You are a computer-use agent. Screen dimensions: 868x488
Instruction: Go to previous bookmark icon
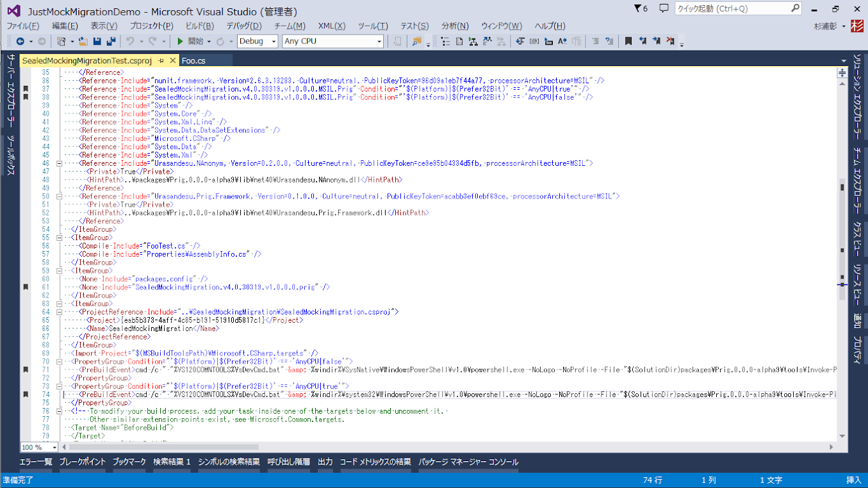click(643, 41)
